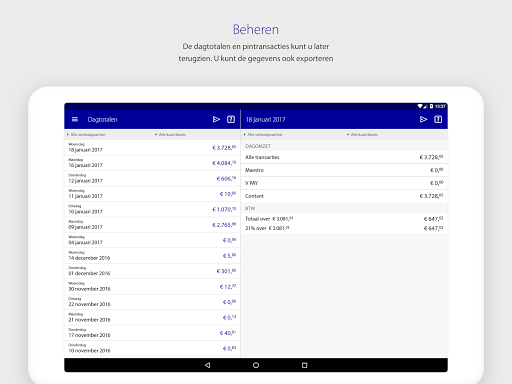The width and height of the screenshot is (512, 384).
Task: Click the DAGOMZET section header
Action: [x=258, y=146]
